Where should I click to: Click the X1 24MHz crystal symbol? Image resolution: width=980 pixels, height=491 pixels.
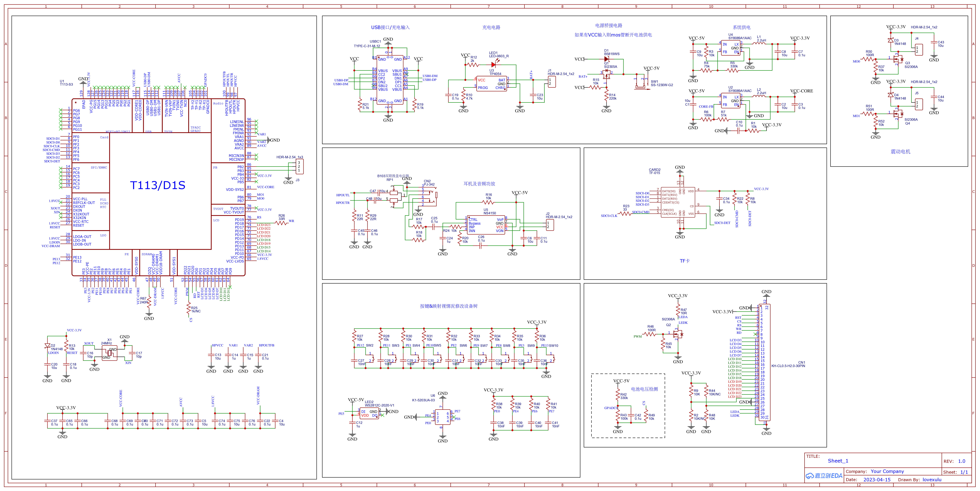[x=109, y=353]
